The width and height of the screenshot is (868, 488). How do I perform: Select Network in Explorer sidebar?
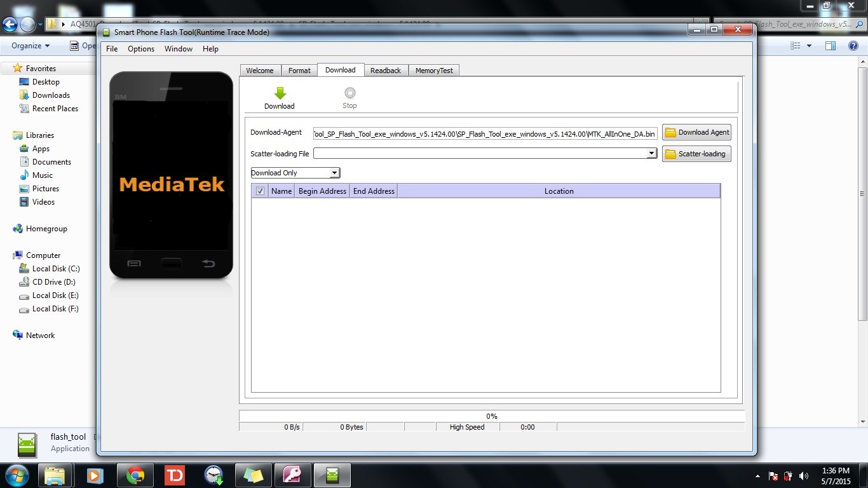point(40,335)
